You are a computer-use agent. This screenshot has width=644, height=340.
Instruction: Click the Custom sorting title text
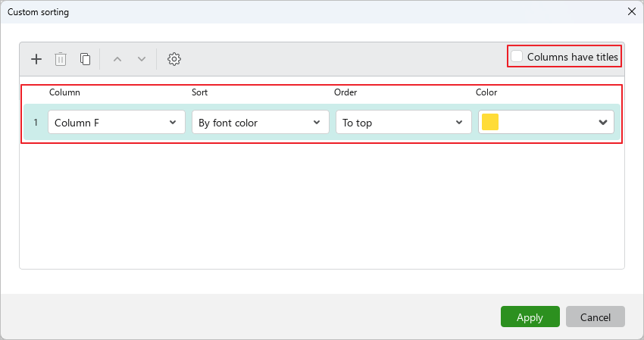(38, 12)
